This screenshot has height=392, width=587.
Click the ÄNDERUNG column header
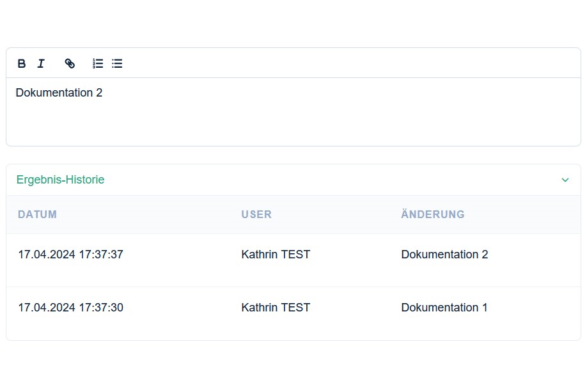coord(433,214)
